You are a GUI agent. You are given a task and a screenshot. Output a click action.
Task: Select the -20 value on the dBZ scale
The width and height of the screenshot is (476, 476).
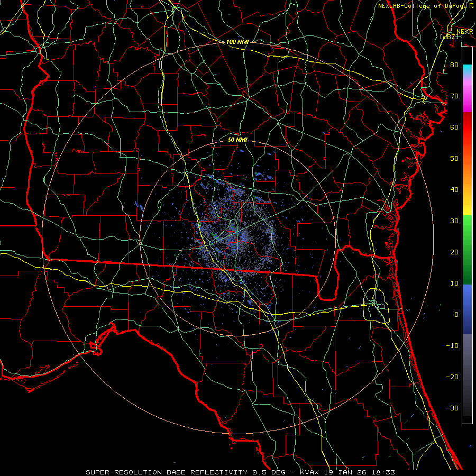[x=452, y=377]
